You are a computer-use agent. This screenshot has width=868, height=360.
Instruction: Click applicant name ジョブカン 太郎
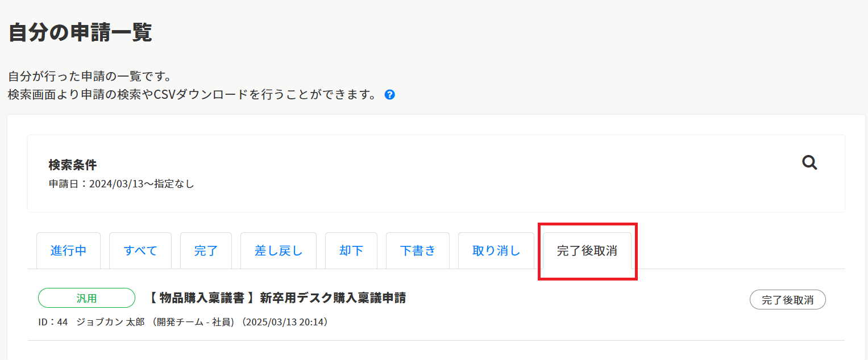[112, 323]
